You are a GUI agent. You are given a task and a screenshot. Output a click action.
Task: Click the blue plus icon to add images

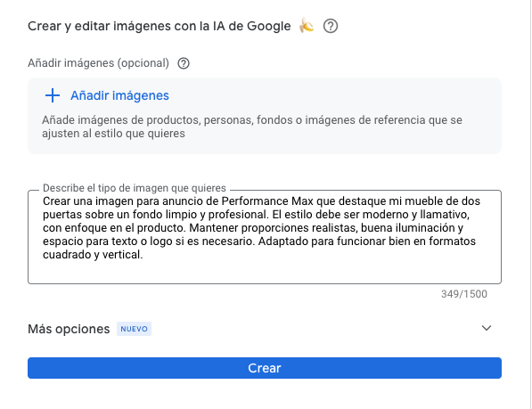[53, 95]
